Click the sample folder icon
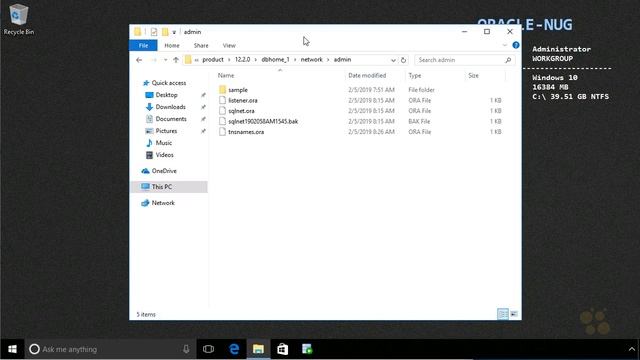640x360 pixels. (x=222, y=89)
